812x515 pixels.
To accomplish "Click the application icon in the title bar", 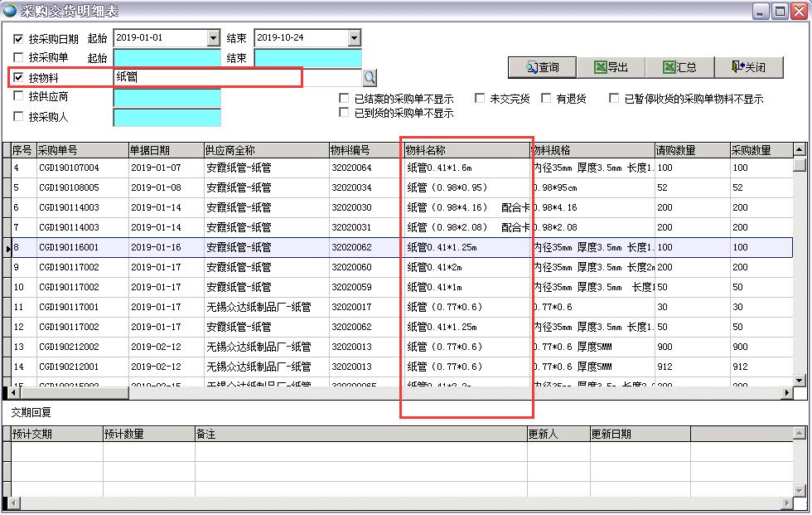I will [10, 10].
